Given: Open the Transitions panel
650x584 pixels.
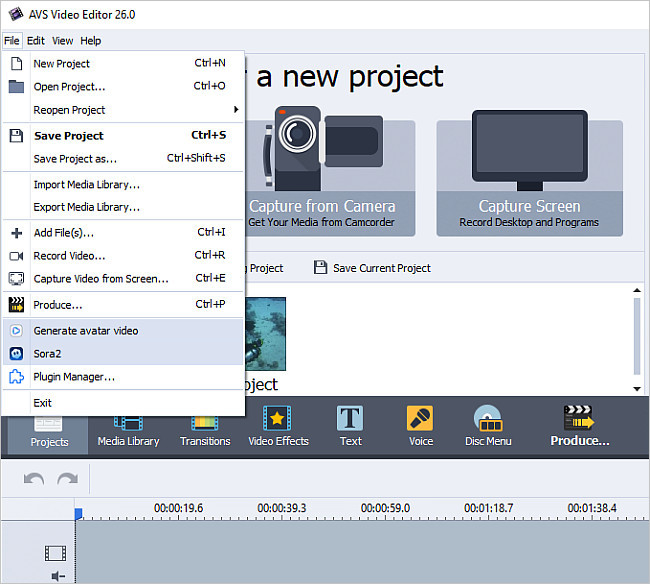Looking at the screenshot, I should [205, 431].
